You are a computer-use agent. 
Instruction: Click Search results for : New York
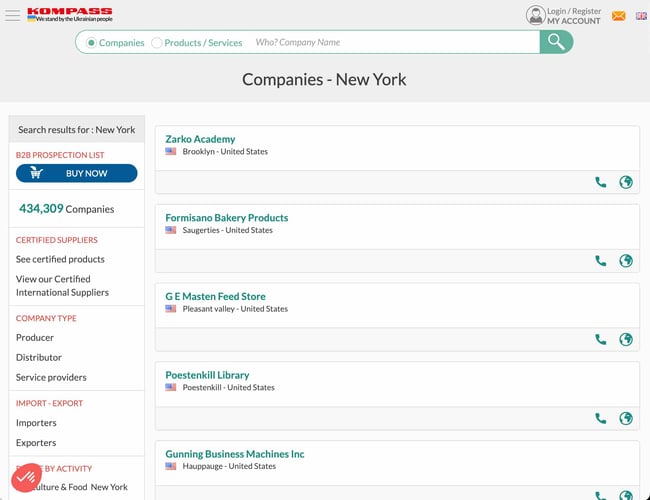tap(77, 130)
